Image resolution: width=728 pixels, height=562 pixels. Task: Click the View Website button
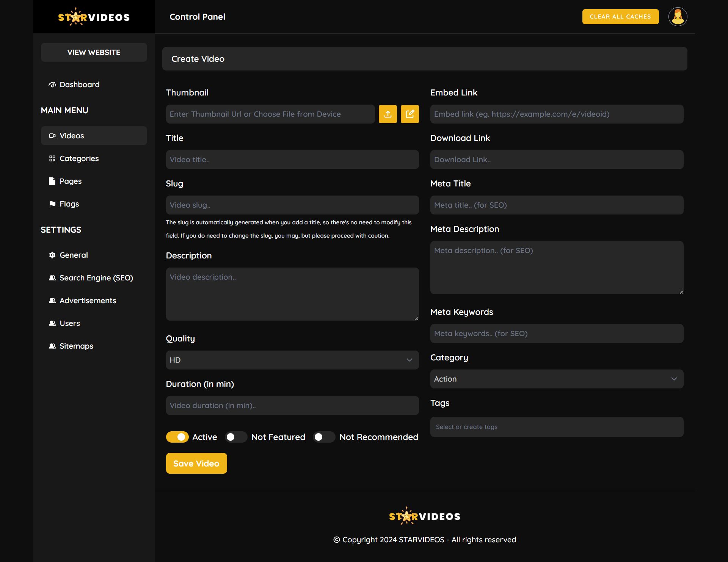pos(94,52)
